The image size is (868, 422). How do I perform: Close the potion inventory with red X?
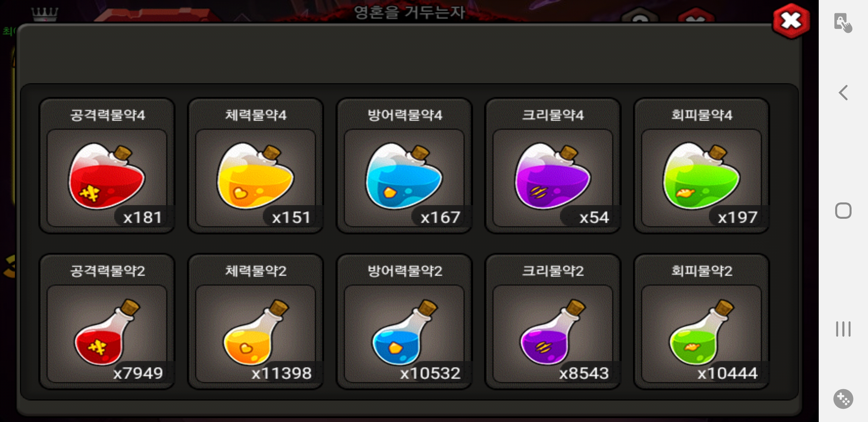[x=791, y=21]
